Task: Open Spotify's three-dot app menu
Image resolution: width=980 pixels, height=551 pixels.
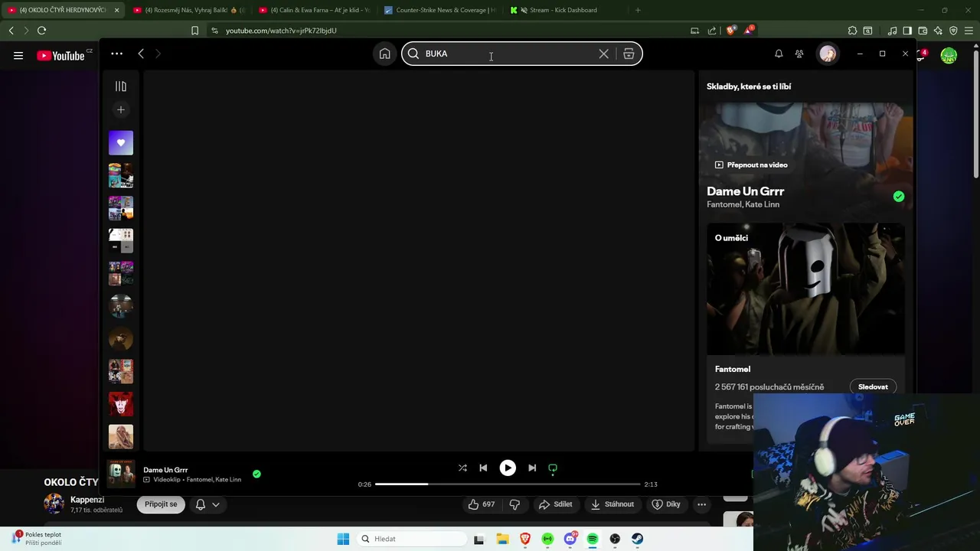Action: pyautogui.click(x=116, y=54)
